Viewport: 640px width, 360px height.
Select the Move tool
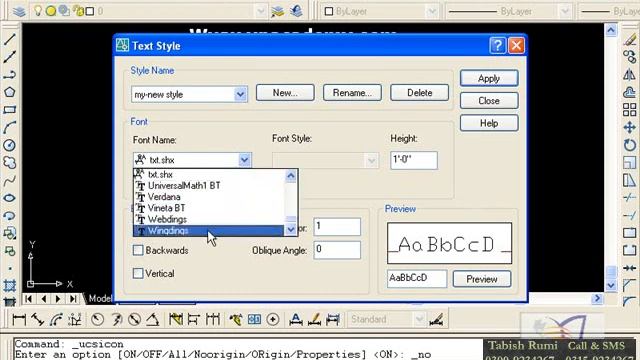point(629,127)
